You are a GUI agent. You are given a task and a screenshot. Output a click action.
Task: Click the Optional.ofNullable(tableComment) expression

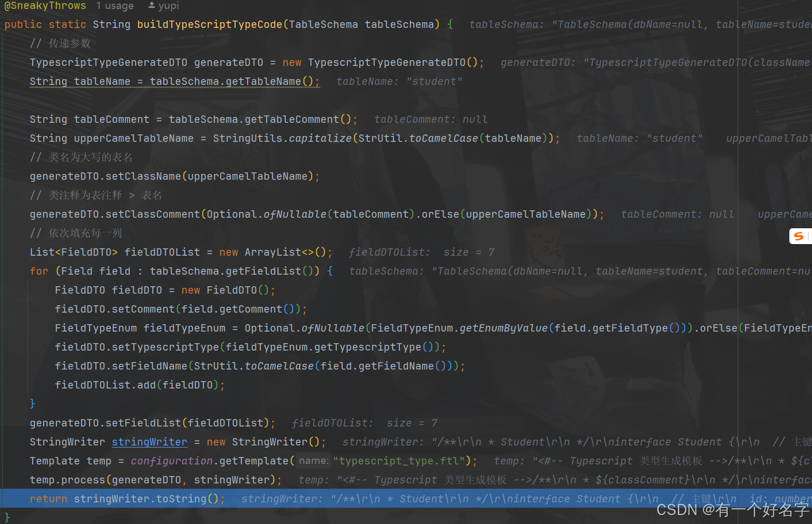pos(311,214)
